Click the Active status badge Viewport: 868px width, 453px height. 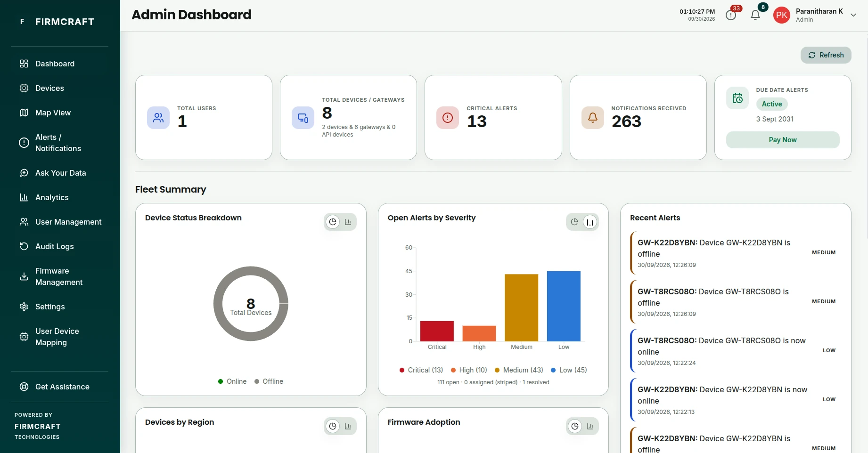[x=772, y=104]
